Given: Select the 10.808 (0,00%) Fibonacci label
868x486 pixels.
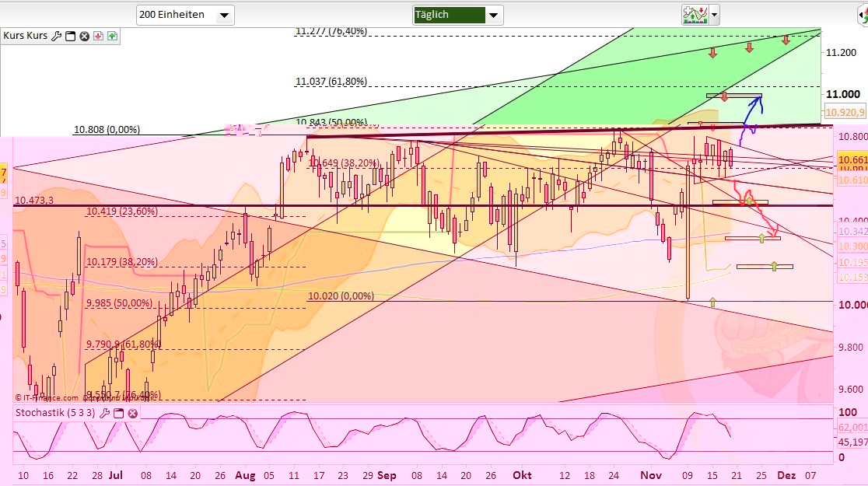Looking at the screenshot, I should pos(107,130).
